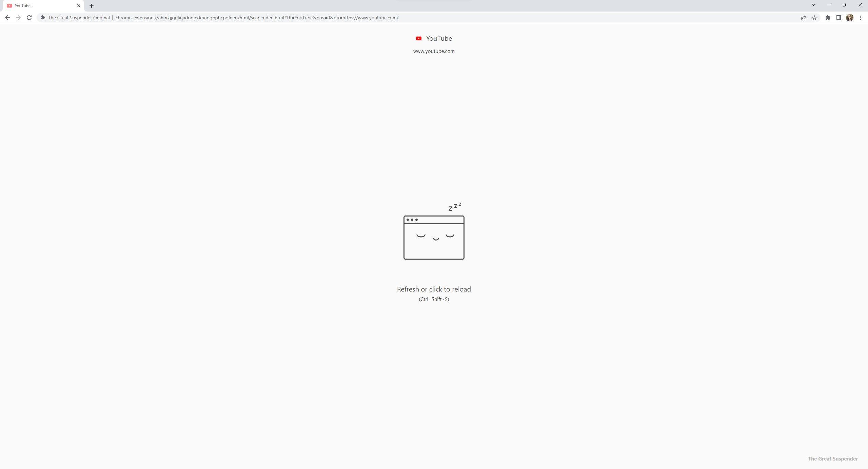868x469 pixels.
Task: Open new tab with plus button
Action: pos(92,5)
